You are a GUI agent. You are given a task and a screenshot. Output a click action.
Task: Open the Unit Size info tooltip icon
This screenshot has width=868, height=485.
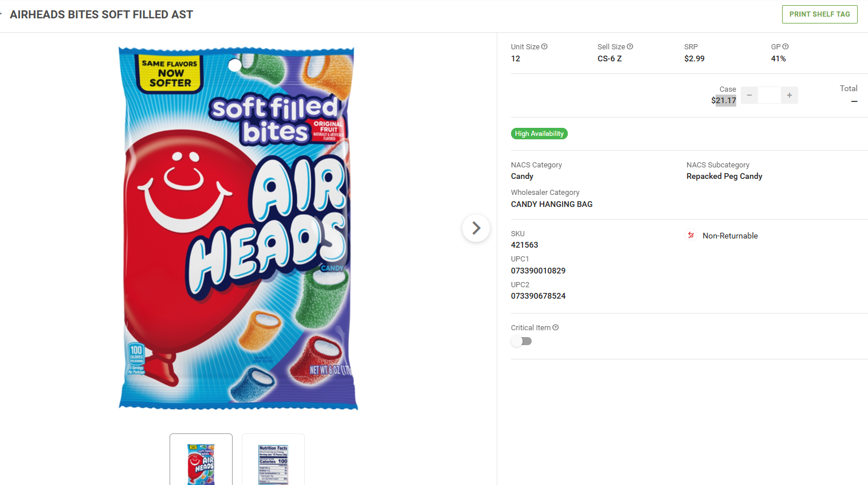(x=544, y=46)
